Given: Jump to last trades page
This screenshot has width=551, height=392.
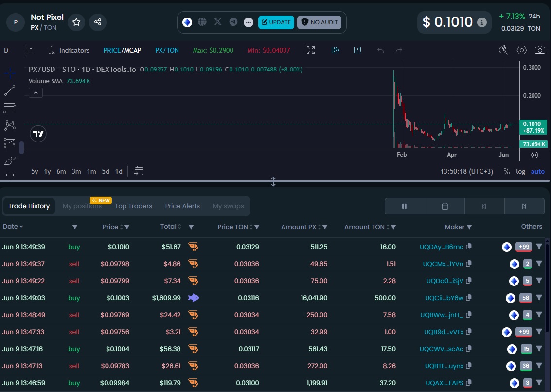Looking at the screenshot, I should coord(524,206).
